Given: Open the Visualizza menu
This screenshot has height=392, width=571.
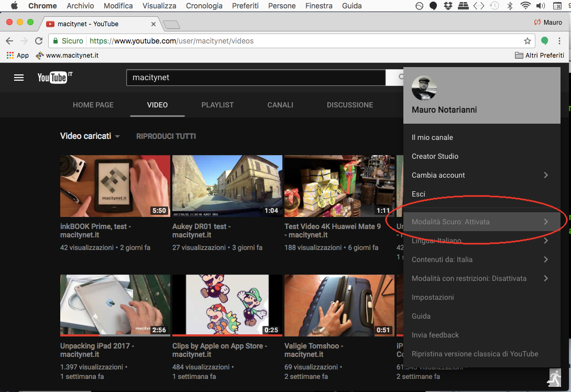Looking at the screenshot, I should point(159,6).
